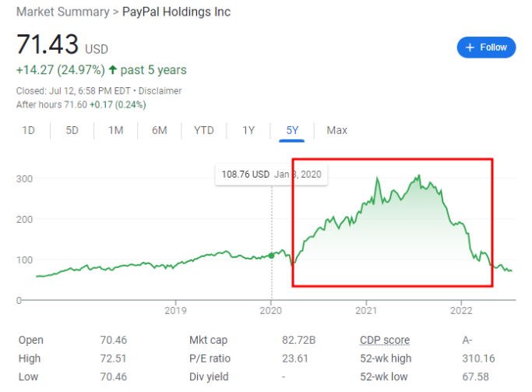Open the Disclaimer link
This screenshot has width=532, height=392.
pyautogui.click(x=160, y=90)
